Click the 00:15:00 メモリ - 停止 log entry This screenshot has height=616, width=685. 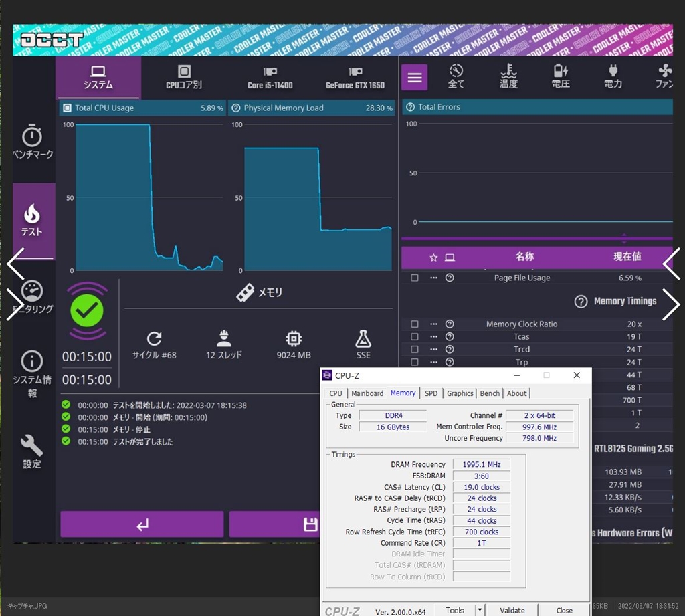(114, 429)
